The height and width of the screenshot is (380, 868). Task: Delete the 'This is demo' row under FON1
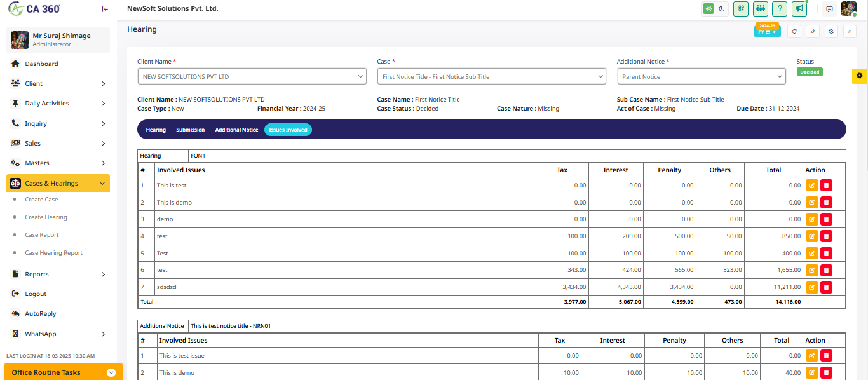(826, 203)
